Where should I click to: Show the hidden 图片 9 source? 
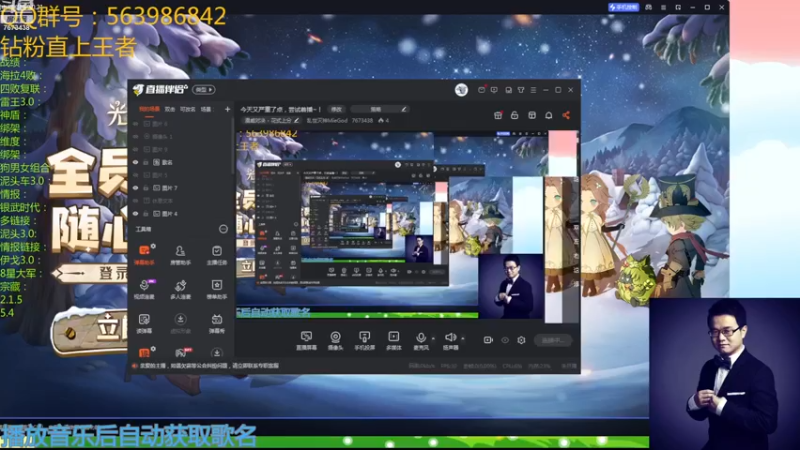tap(135, 149)
